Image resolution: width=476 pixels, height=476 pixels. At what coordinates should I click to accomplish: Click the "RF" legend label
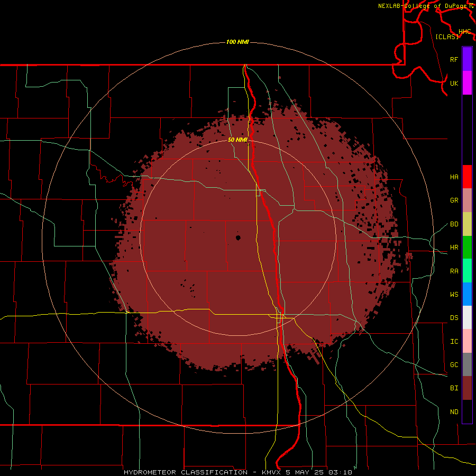(454, 59)
